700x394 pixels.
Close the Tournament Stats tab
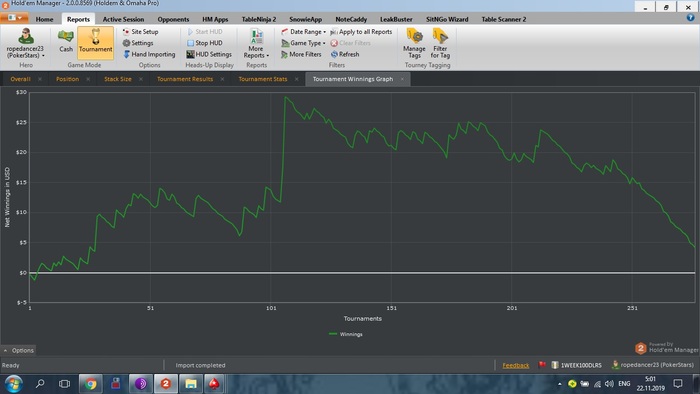point(296,79)
